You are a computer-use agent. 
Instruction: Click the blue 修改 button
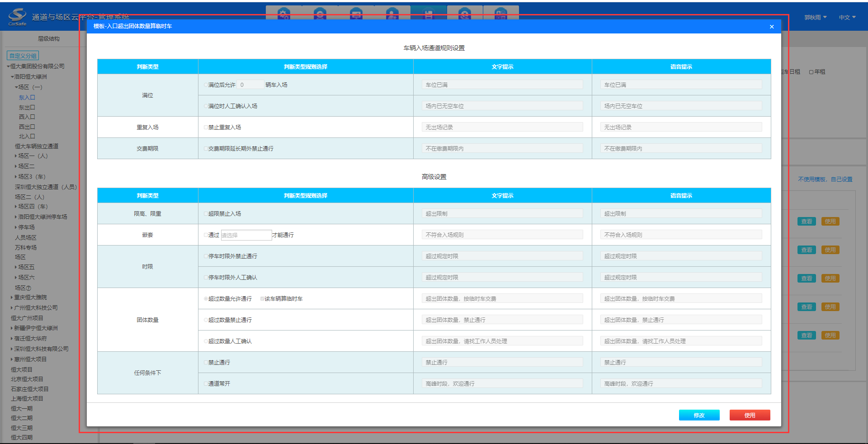click(x=699, y=415)
